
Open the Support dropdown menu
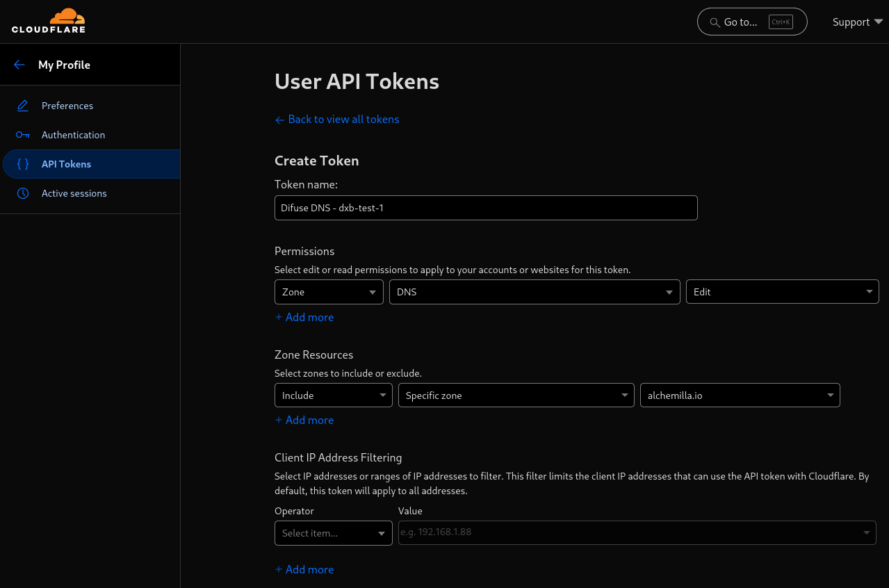858,22
